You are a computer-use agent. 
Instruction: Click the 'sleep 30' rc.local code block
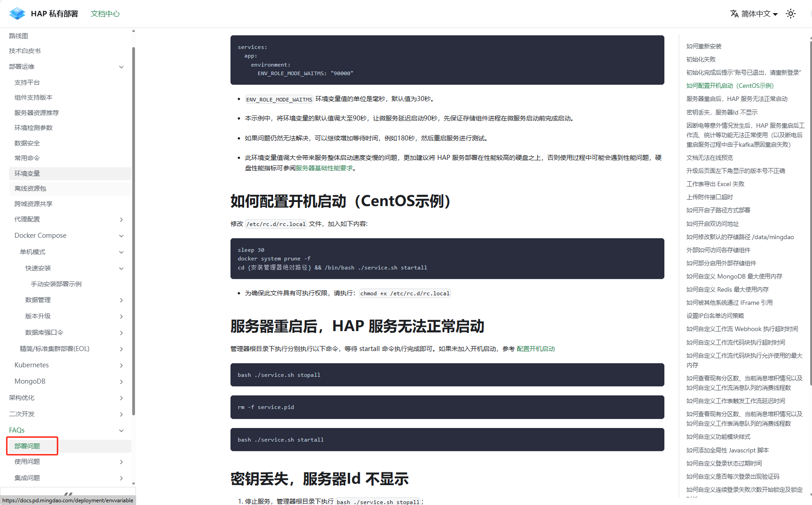point(447,259)
